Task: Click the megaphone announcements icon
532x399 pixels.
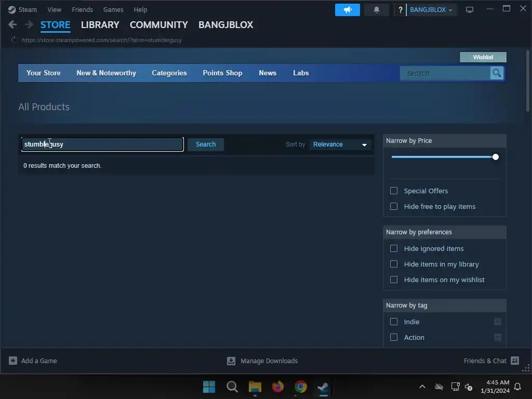Action: [348, 10]
